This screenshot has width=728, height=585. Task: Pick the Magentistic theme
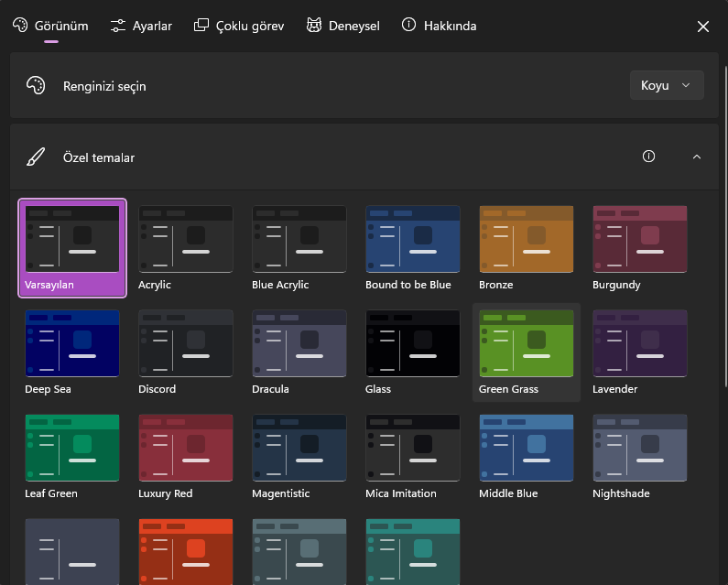point(299,458)
